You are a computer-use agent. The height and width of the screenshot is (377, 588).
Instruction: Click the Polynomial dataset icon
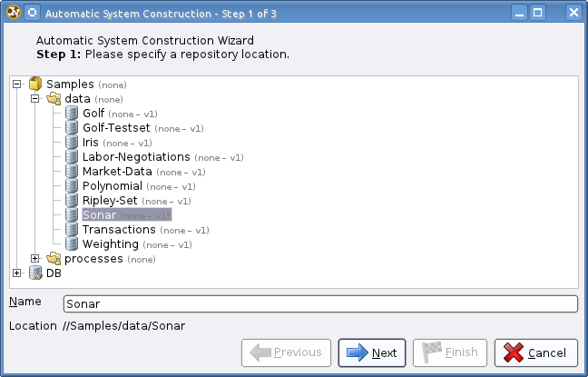72,186
